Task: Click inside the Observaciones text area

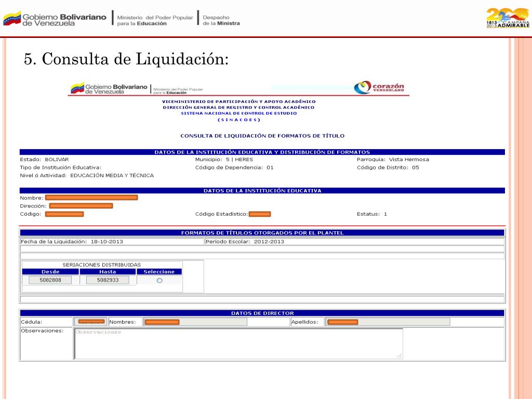Action: pos(238,344)
